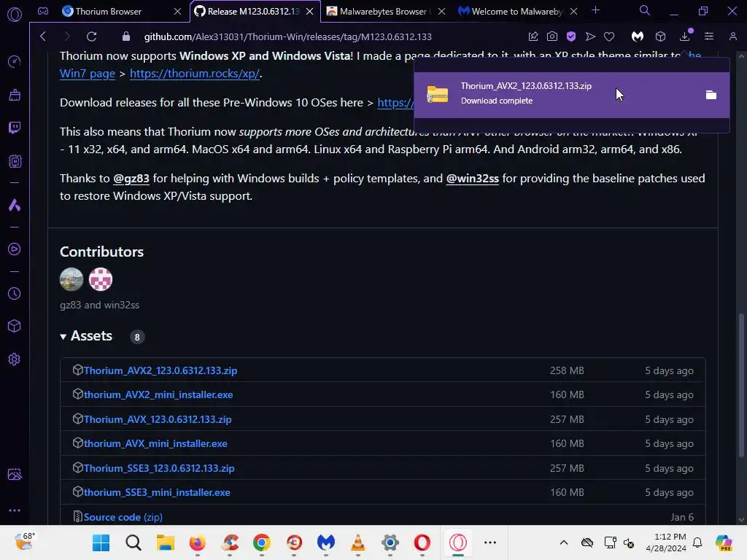Download Thorium_SSE3_123.0.6312.133.zip asset
Image resolution: width=747 pixels, height=560 pixels.
159,469
